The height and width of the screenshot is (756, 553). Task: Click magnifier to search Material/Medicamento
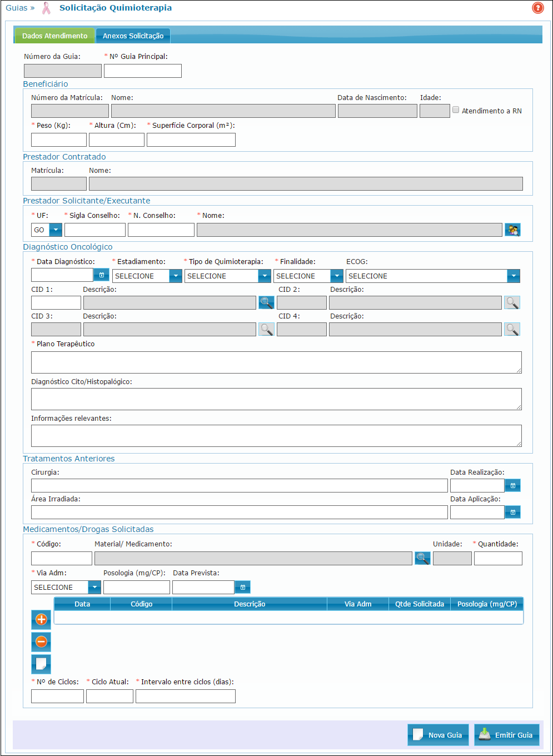422,558
